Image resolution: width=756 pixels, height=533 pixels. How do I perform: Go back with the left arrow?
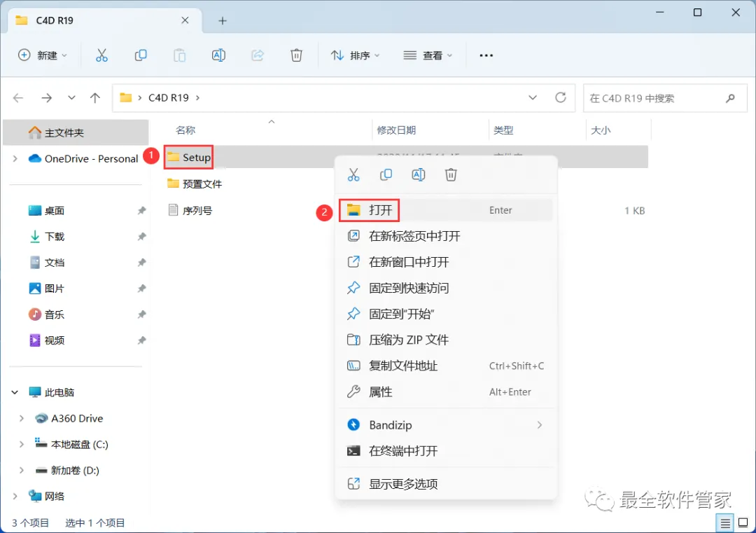(x=18, y=98)
